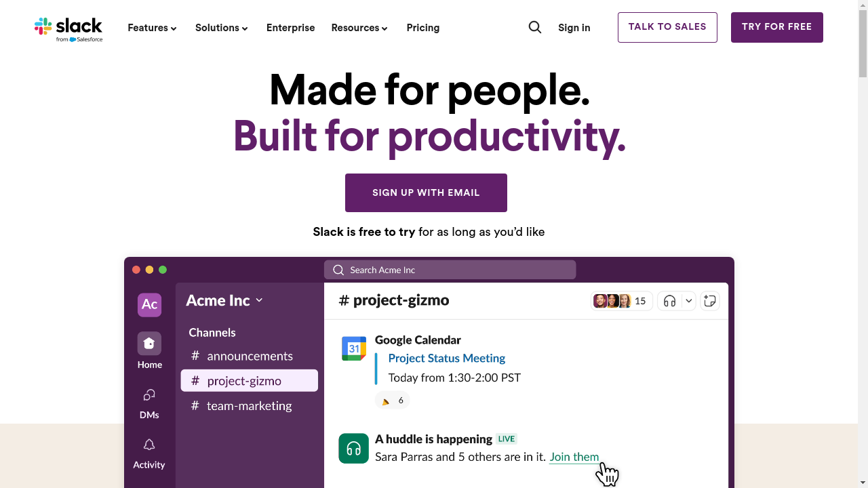Click the canvas icon beside huddle button

point(710,301)
